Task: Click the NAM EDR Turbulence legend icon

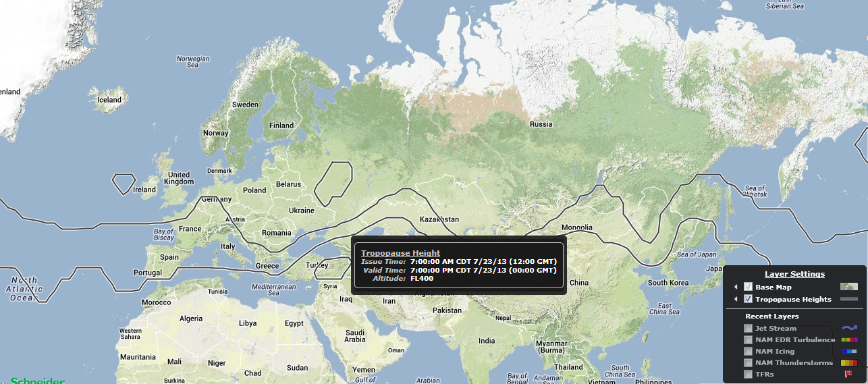Action: (848, 339)
